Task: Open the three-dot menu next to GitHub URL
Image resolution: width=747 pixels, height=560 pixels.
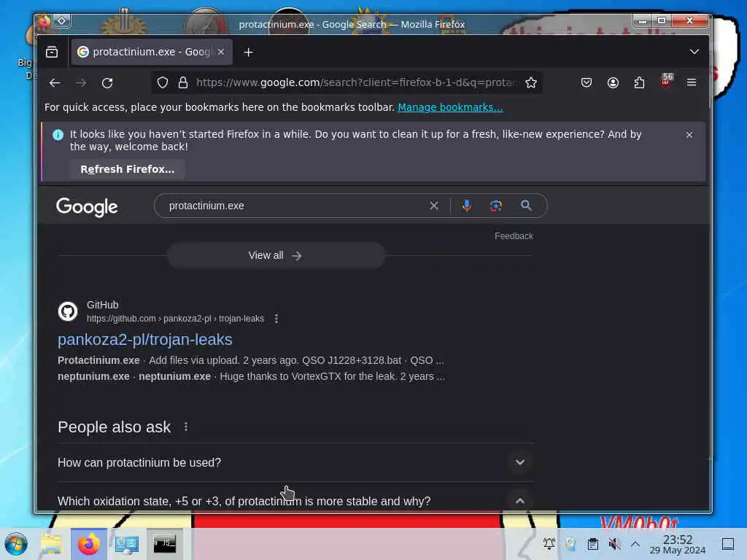Action: tap(276, 319)
